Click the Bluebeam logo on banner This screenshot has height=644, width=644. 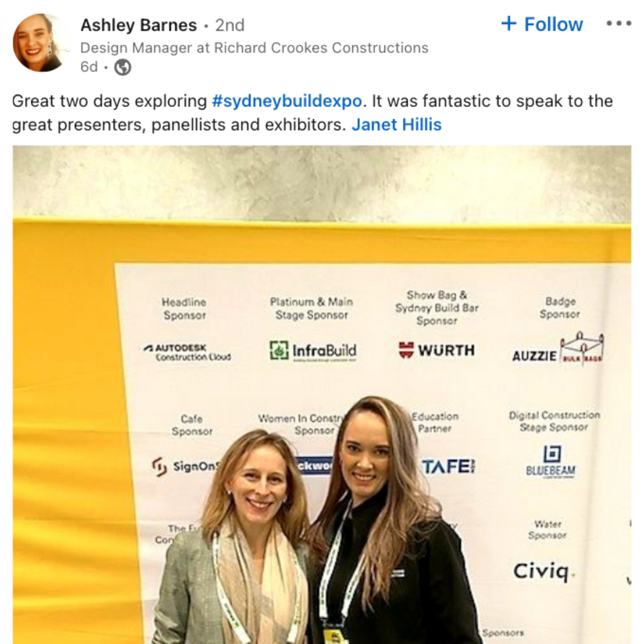[x=551, y=462]
